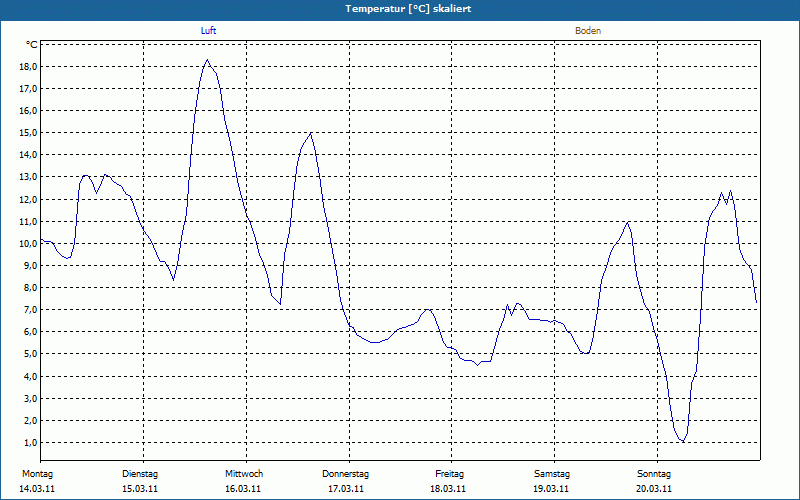This screenshot has height=500, width=800.
Task: Click the 18,0 y-axis value
Action: pyautogui.click(x=28, y=67)
